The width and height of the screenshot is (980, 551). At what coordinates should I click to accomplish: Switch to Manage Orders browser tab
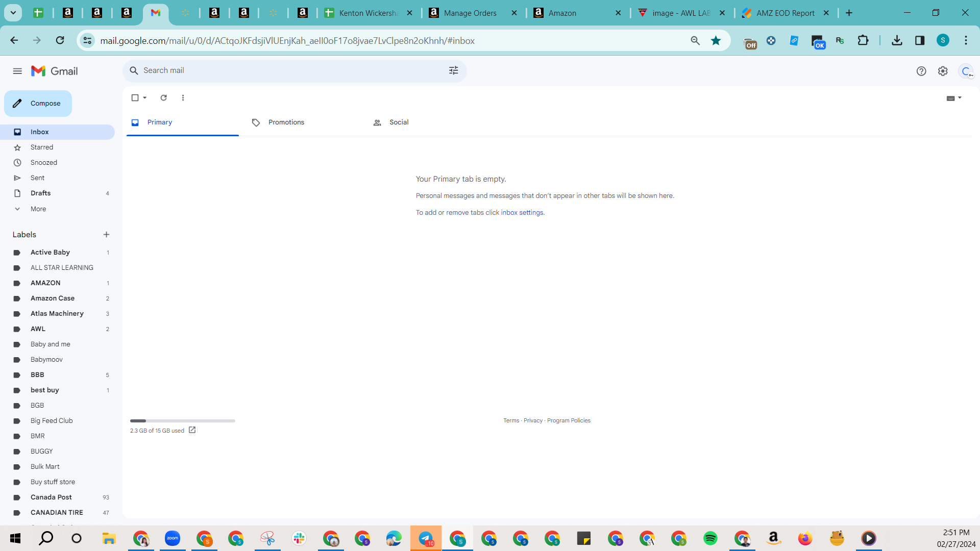click(x=473, y=13)
